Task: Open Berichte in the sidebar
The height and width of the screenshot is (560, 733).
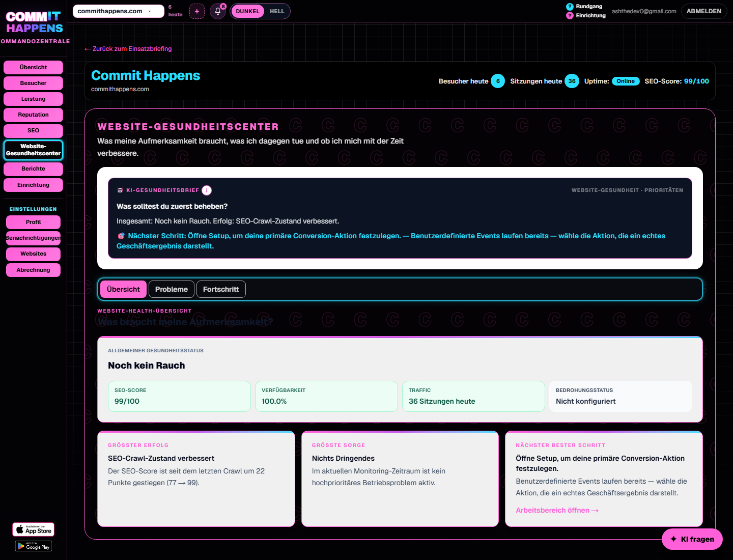Action: (34, 169)
